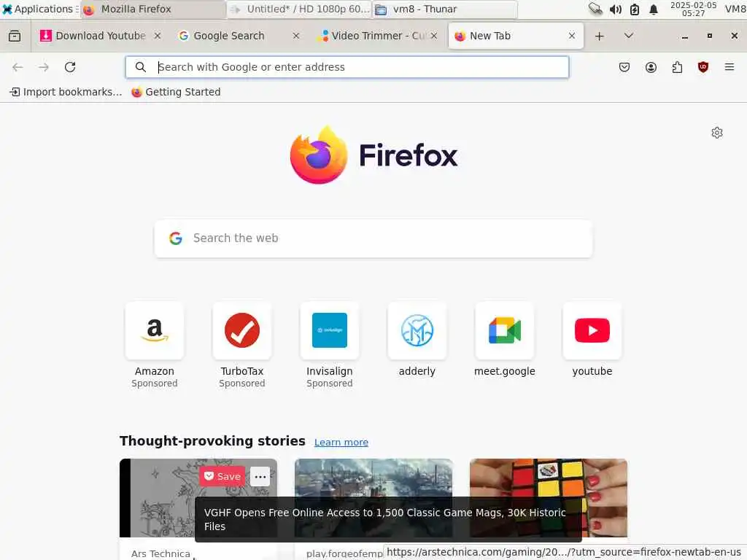Click the volume speaker tray icon
This screenshot has height=560, width=747.
coord(616,9)
